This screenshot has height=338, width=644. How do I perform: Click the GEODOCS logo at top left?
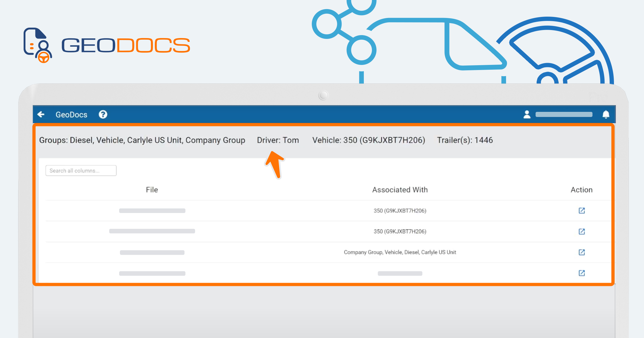tap(107, 45)
